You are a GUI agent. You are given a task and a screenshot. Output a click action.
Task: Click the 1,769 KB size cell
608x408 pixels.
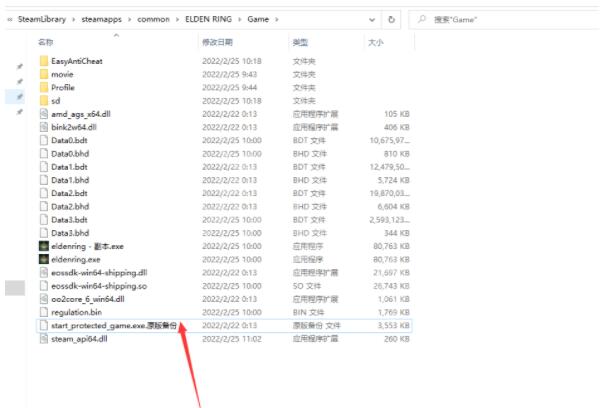pyautogui.click(x=394, y=312)
